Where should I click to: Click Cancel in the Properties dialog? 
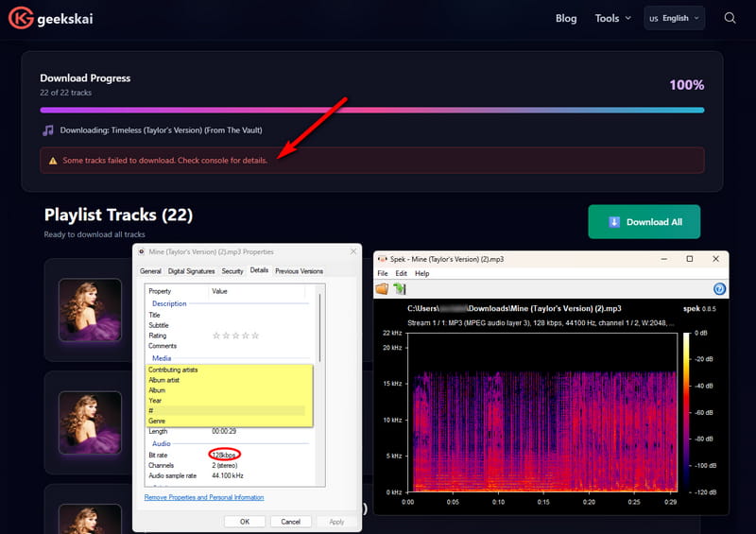point(290,522)
